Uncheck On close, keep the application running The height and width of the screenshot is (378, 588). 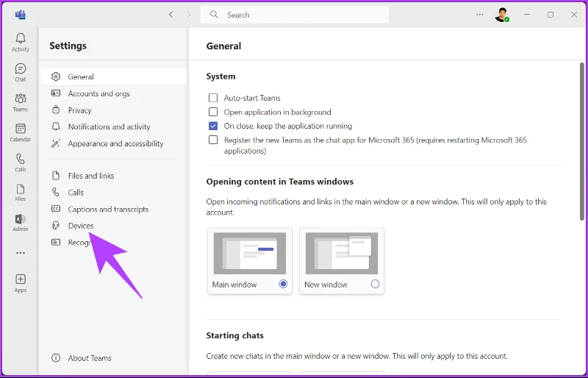[213, 126]
